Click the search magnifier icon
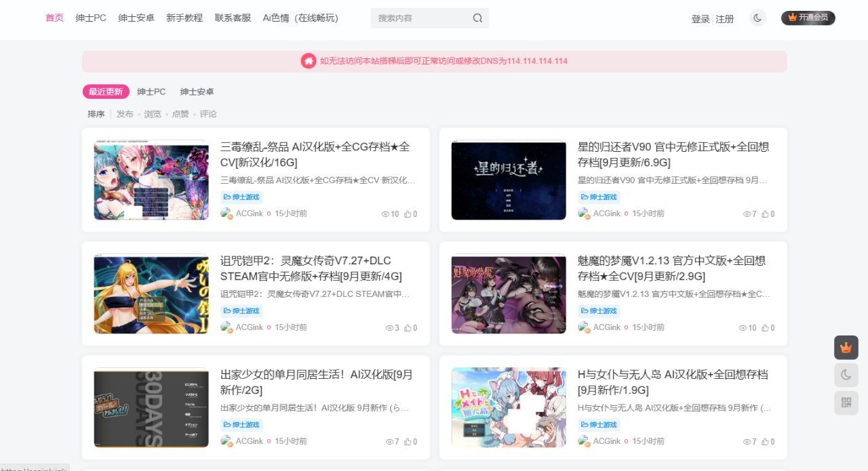 pyautogui.click(x=477, y=18)
